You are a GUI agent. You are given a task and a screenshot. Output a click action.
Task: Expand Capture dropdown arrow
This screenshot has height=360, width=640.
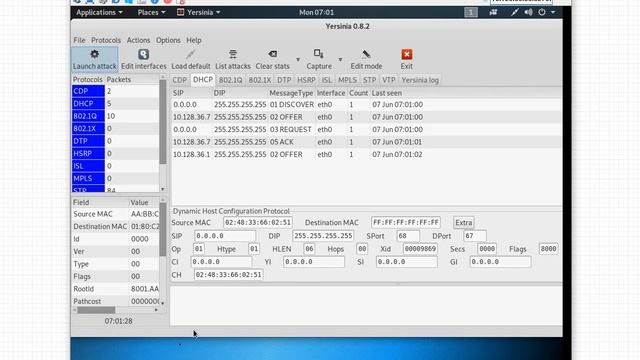(340, 60)
